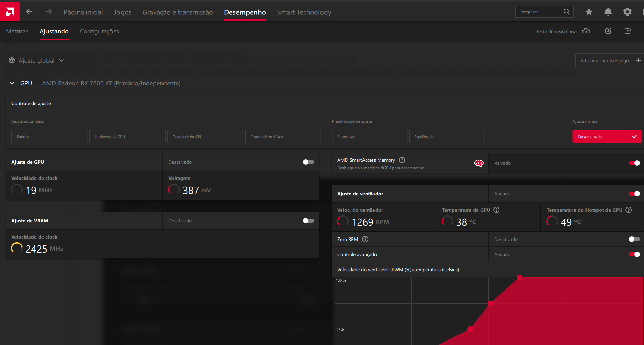Select the Desempenho tab
The height and width of the screenshot is (345, 644).
pos(245,12)
